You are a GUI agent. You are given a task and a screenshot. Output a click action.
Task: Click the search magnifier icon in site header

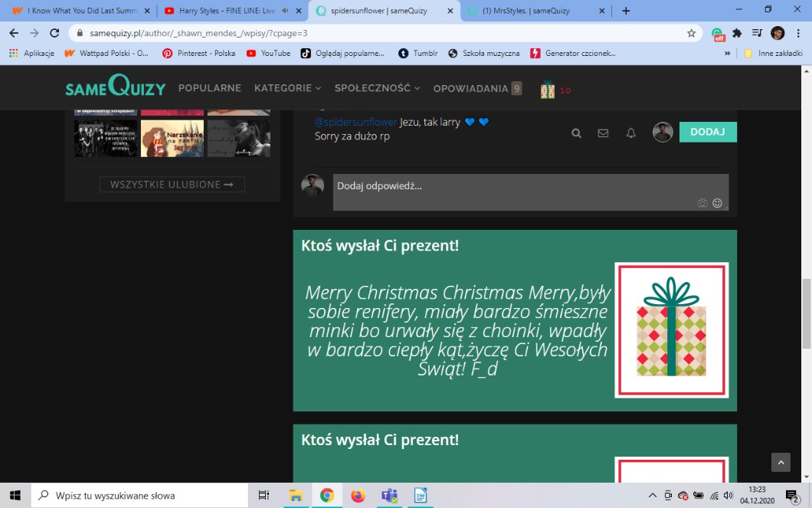576,133
